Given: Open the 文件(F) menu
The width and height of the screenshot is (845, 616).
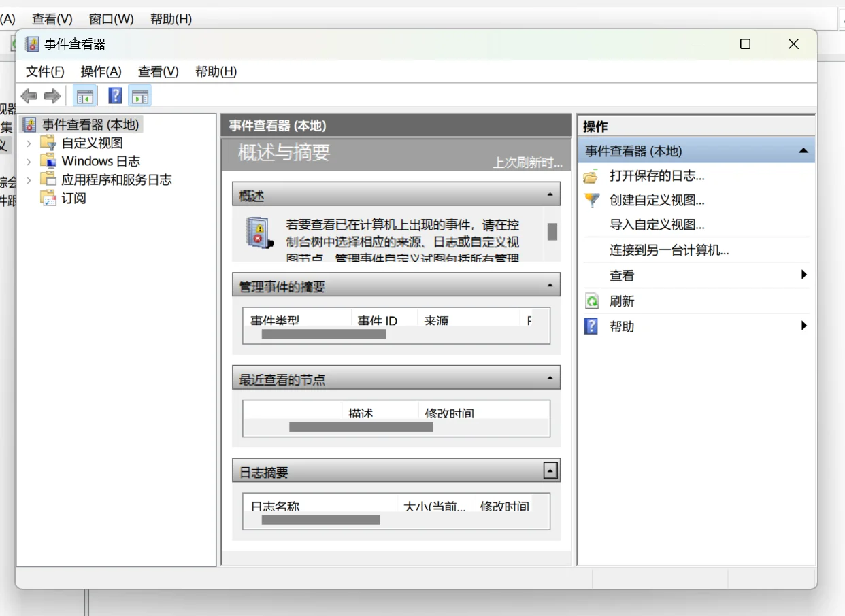Looking at the screenshot, I should 45,71.
